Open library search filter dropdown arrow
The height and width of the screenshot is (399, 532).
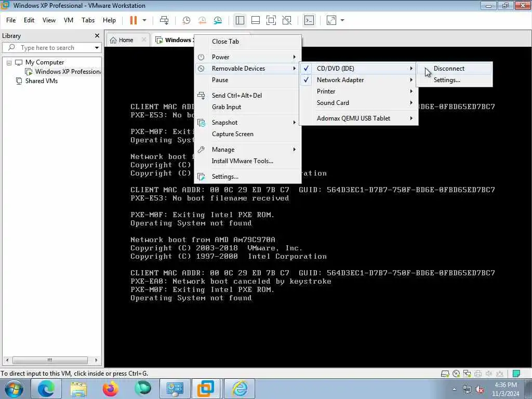tap(97, 48)
